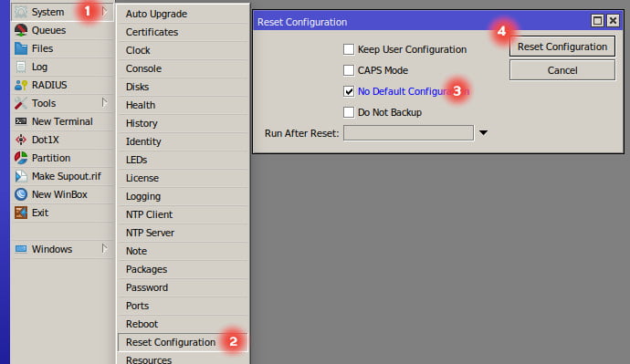Click the Dot1X icon

pyautogui.click(x=21, y=140)
